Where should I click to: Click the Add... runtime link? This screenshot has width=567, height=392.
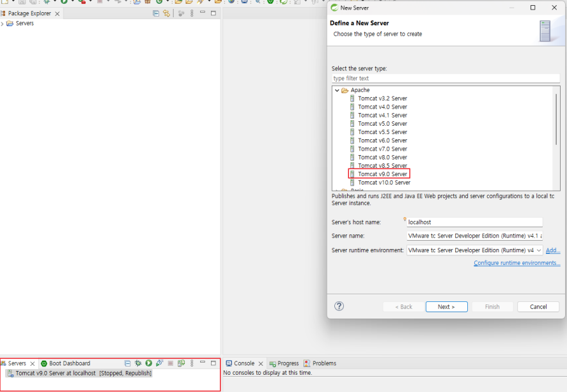pyautogui.click(x=553, y=250)
